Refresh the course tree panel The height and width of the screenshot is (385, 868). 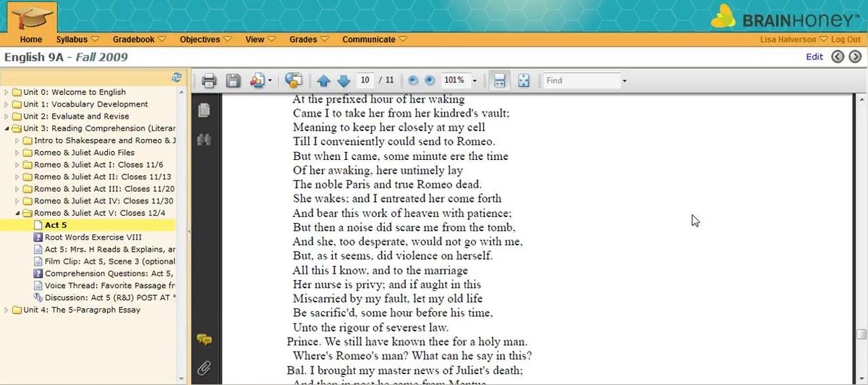pyautogui.click(x=176, y=77)
